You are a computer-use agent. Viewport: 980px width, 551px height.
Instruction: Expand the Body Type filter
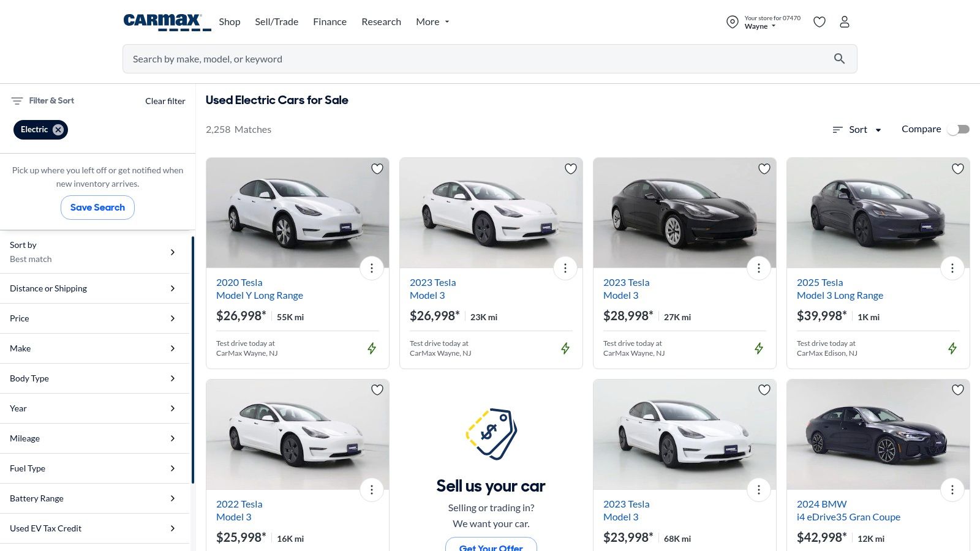pos(95,378)
